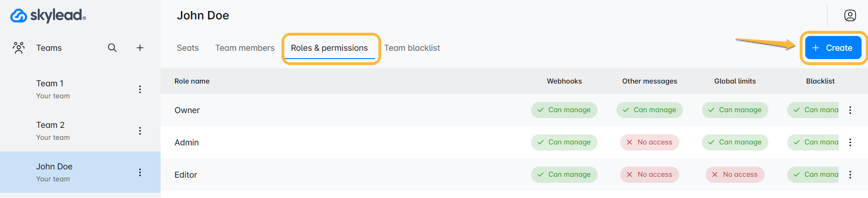The height and width of the screenshot is (198, 868).
Task: Open Team 2 three-dot options menu
Action: pos(140,131)
